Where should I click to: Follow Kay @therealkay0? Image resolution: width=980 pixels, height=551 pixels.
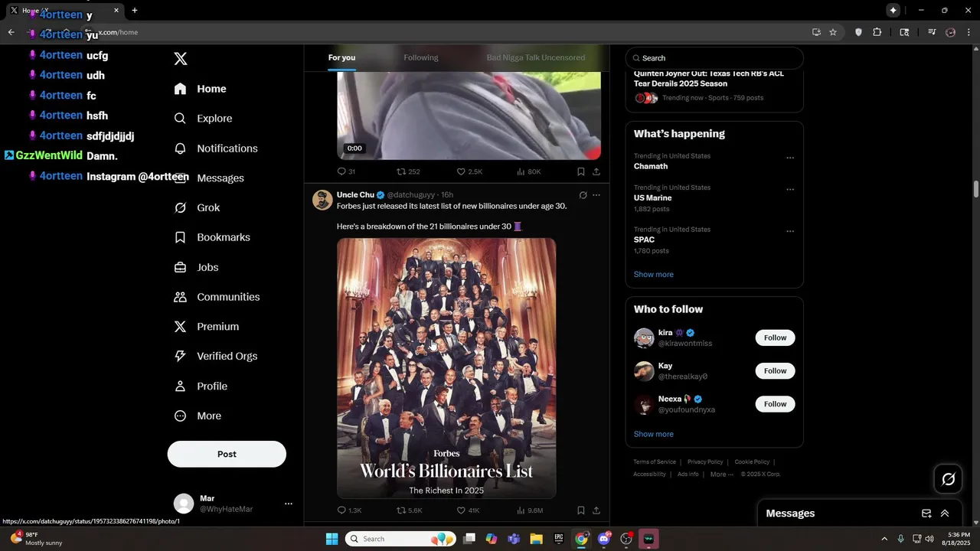click(775, 370)
